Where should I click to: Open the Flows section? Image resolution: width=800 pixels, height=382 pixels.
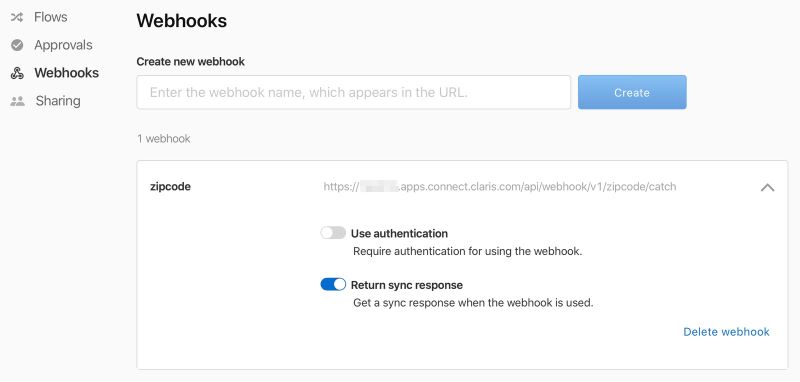click(51, 17)
